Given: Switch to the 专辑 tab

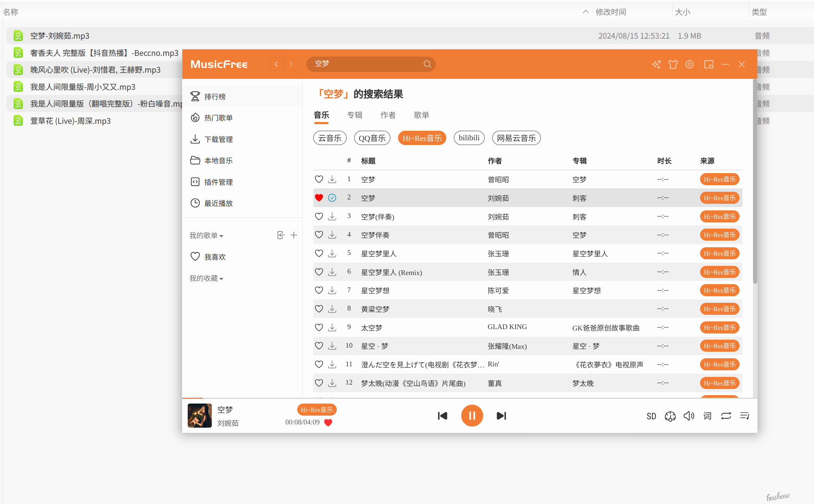Looking at the screenshot, I should coord(355,115).
